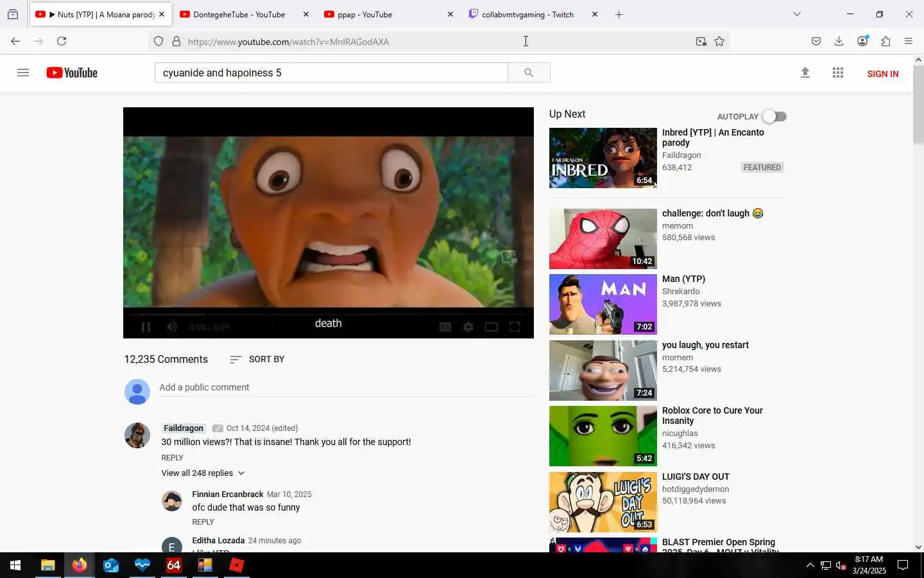
Task: Bookmark this page with the star
Action: [x=719, y=41]
